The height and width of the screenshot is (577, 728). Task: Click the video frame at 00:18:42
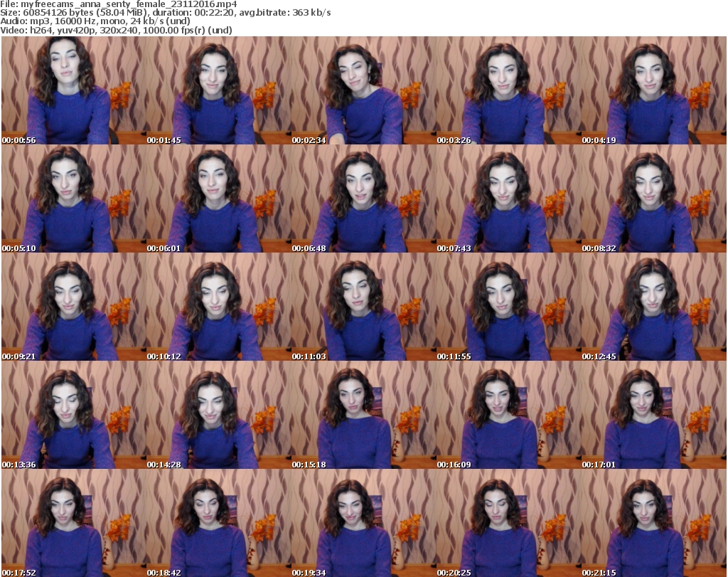coord(219,523)
